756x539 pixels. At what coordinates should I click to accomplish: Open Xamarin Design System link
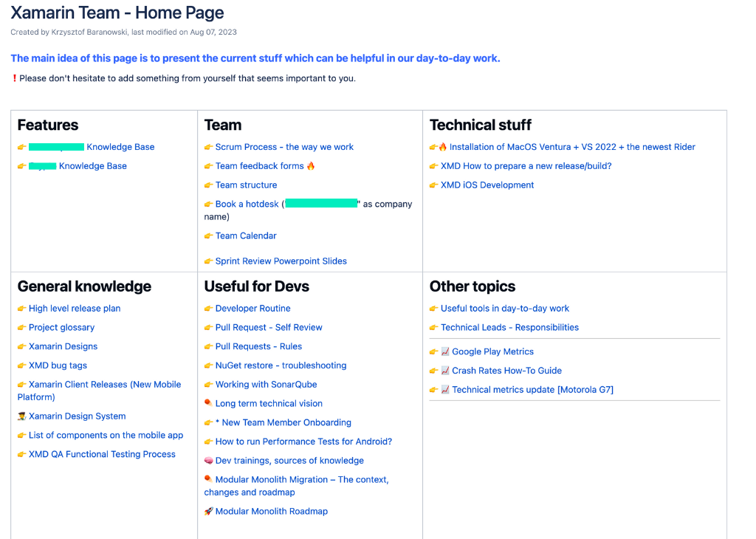click(77, 416)
